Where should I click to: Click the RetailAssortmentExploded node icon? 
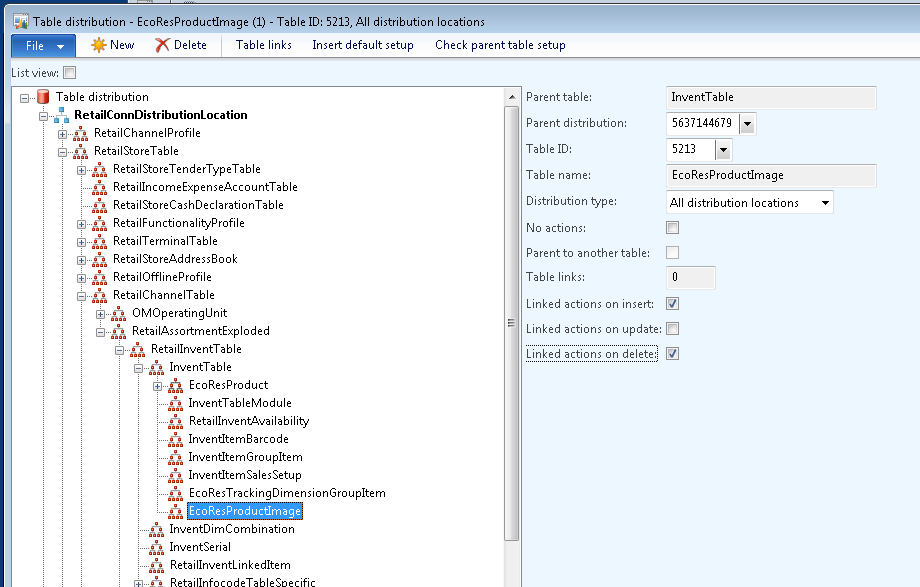pyautogui.click(x=119, y=332)
